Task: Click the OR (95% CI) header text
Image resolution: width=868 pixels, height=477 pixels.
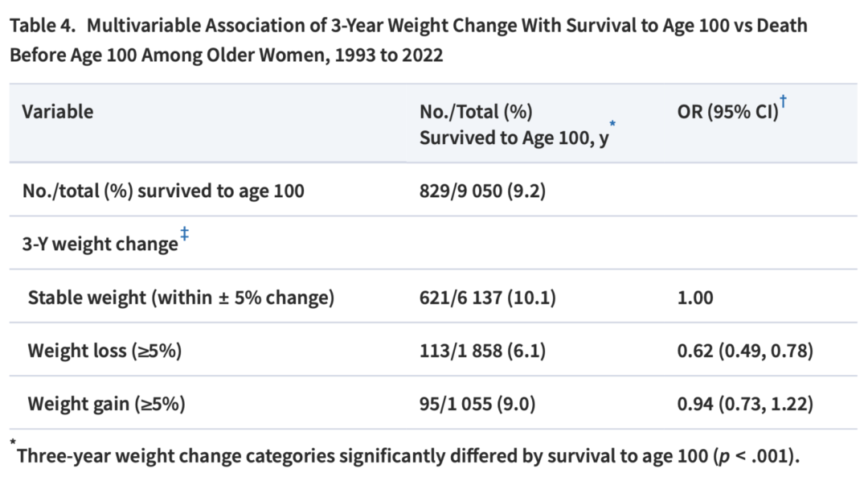Action: pos(728,112)
